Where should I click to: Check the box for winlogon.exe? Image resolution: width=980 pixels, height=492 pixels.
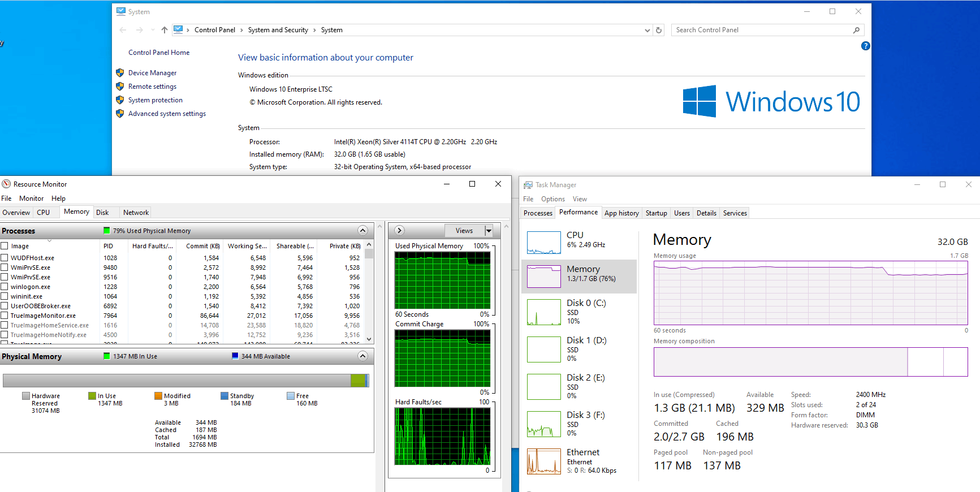pyautogui.click(x=5, y=287)
